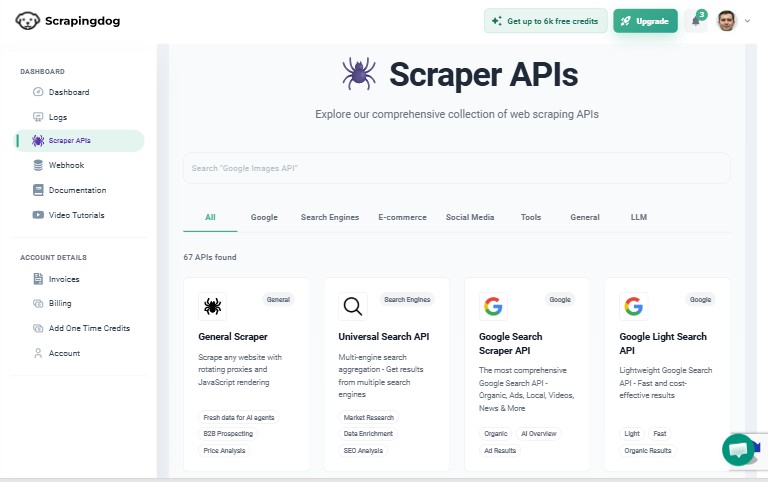Click the SEO Analysis tag
The height and width of the screenshot is (482, 768).
[x=363, y=451]
